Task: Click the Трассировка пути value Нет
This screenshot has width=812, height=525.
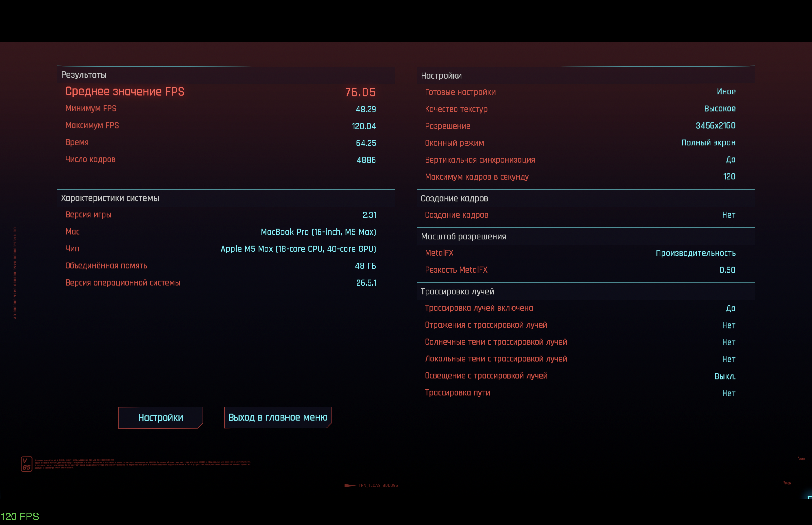Action: pyautogui.click(x=729, y=393)
